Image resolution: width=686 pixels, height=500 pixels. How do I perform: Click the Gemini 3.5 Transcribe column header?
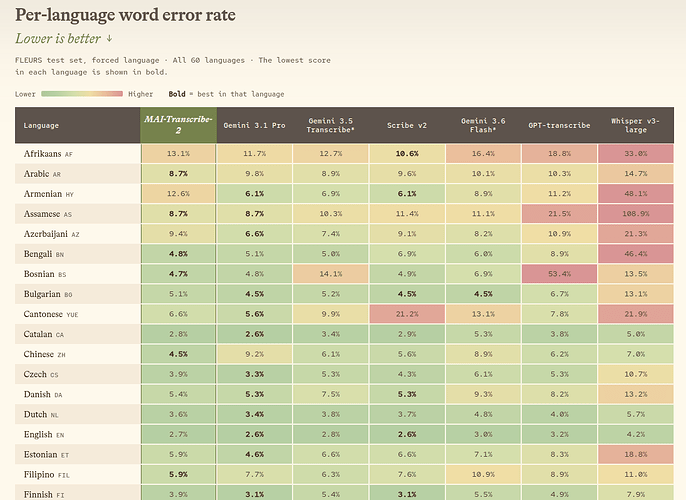pos(330,125)
